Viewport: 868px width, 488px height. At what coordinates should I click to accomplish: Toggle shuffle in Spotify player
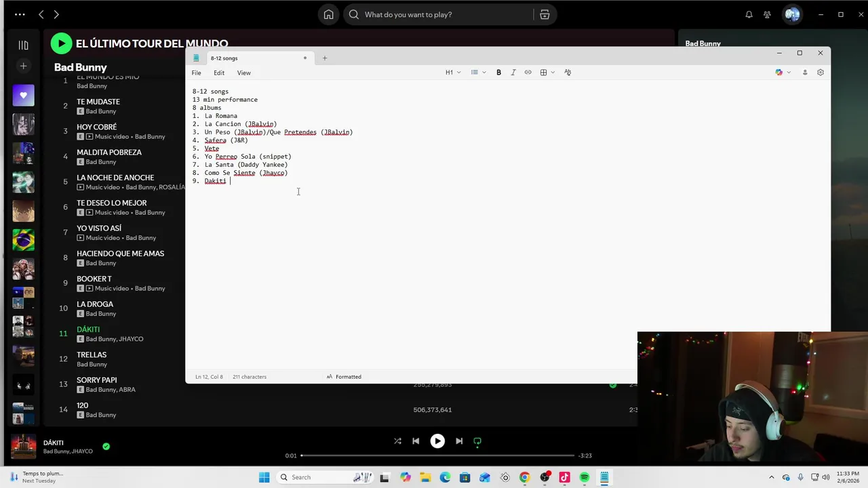397,441
